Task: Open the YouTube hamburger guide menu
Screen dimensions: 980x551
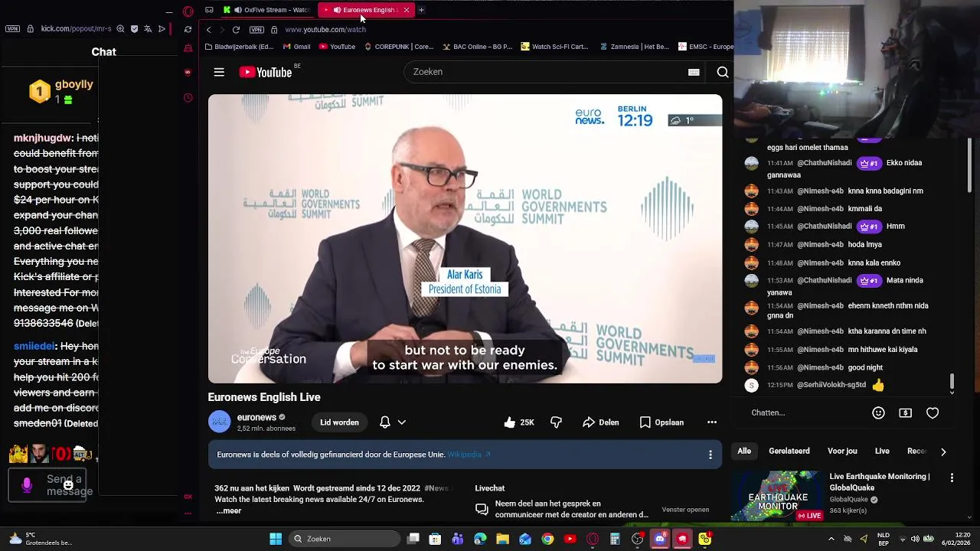Action: pos(219,72)
